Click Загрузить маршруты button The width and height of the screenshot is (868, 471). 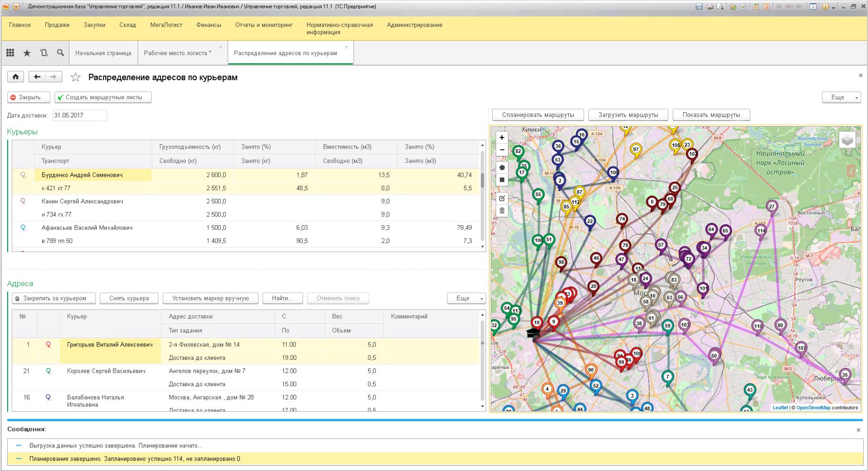(x=628, y=115)
